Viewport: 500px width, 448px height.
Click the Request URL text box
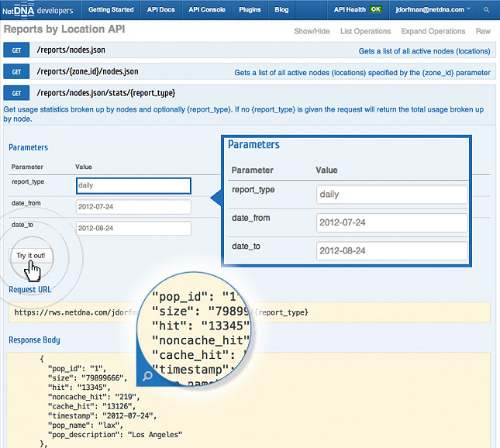[x=250, y=312]
